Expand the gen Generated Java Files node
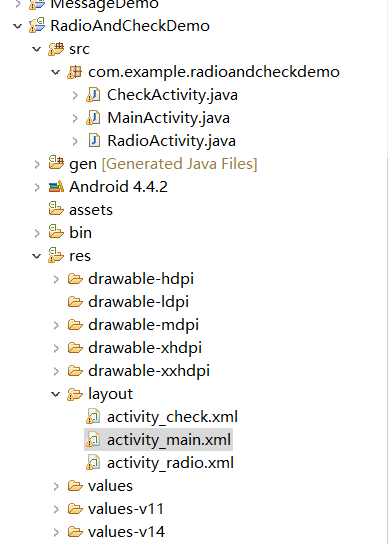Viewport: 388px width, 544px height. (37, 164)
